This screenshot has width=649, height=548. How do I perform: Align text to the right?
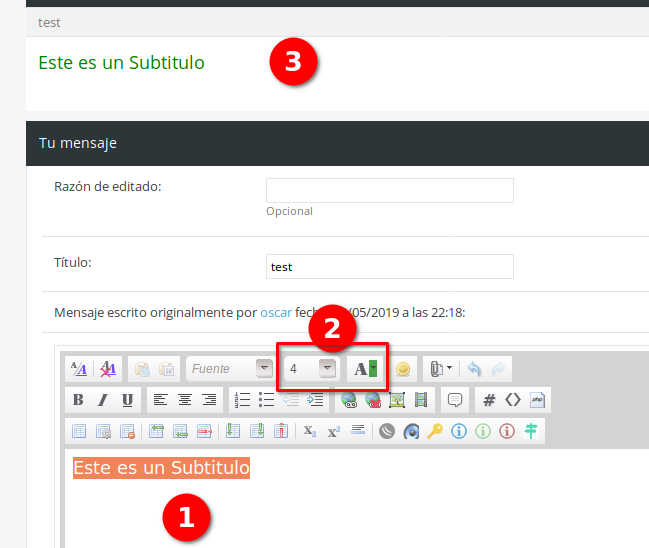pyautogui.click(x=209, y=400)
